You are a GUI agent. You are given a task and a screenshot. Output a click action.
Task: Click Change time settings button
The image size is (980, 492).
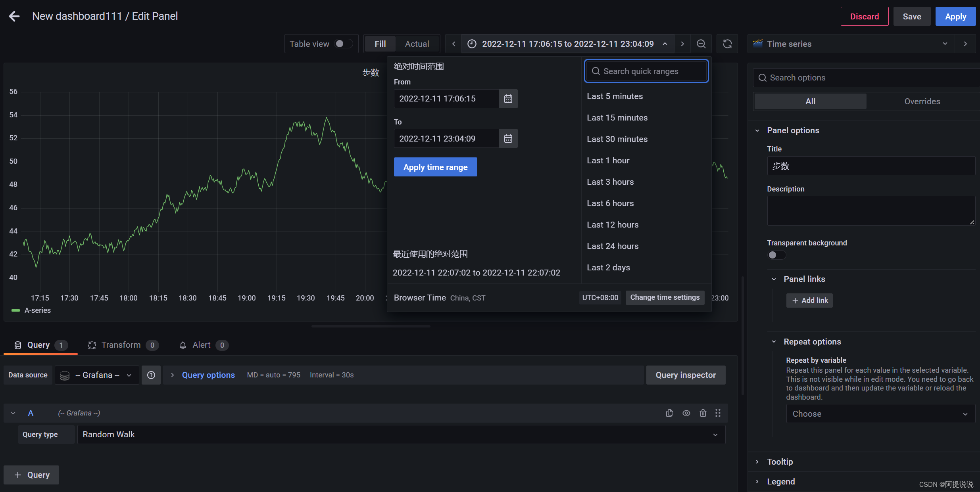665,297
